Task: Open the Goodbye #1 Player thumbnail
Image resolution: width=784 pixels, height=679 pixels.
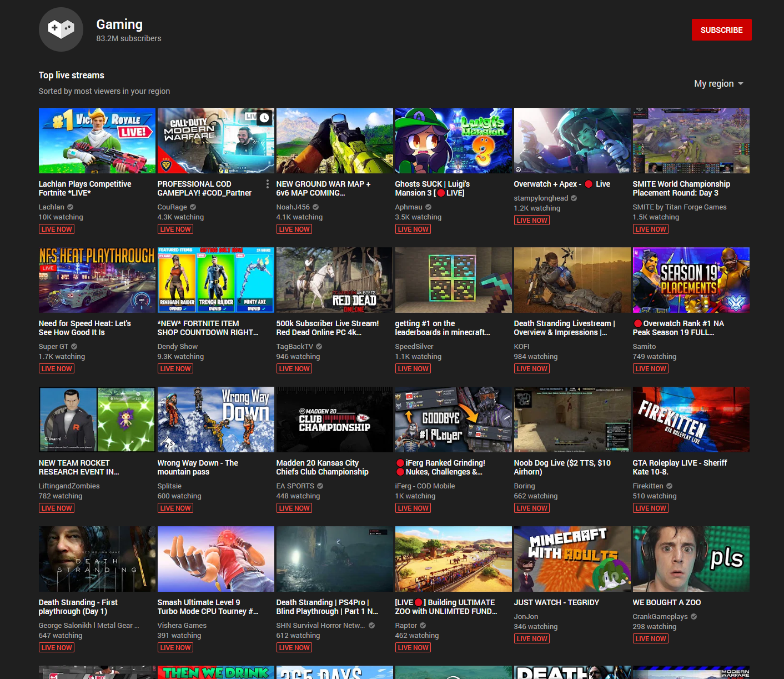Action: 454,420
